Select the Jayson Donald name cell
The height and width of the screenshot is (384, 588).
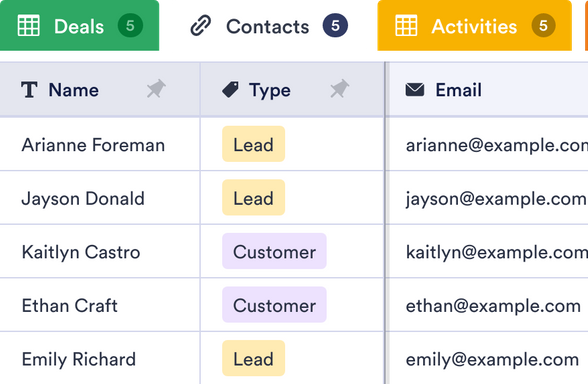100,198
